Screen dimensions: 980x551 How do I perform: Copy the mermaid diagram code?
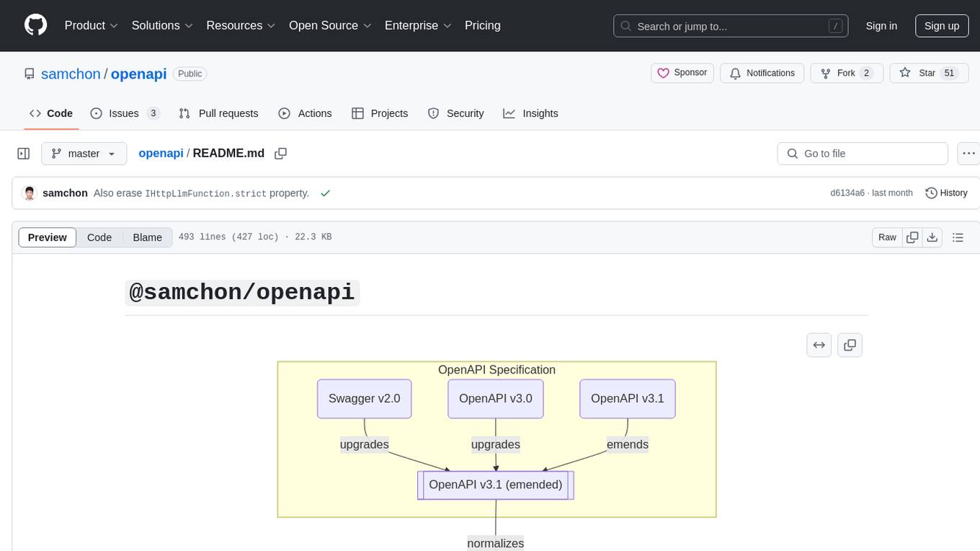(850, 345)
